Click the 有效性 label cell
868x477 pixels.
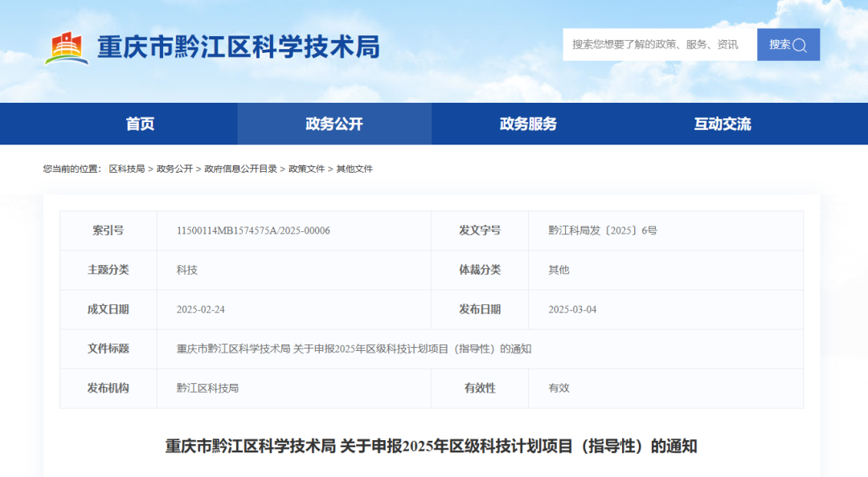pos(480,389)
